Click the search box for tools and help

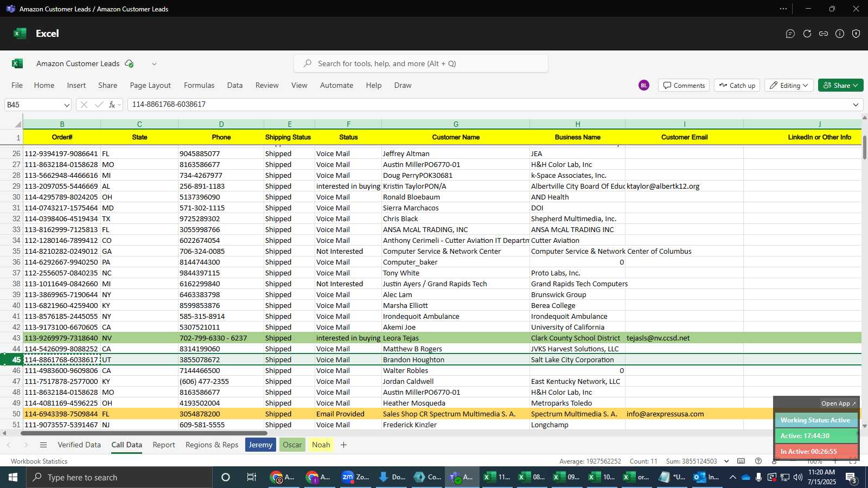pyautogui.click(x=421, y=63)
